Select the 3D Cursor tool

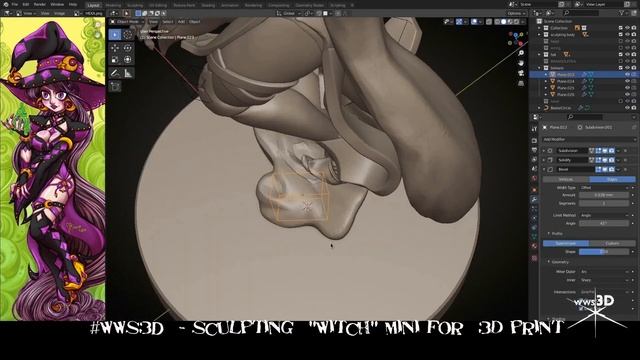(128, 35)
